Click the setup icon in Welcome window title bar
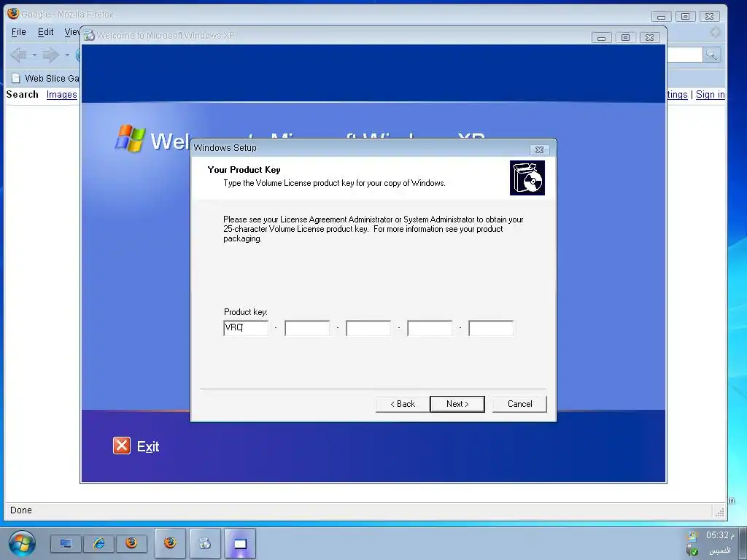The width and height of the screenshot is (747, 560). tap(89, 35)
